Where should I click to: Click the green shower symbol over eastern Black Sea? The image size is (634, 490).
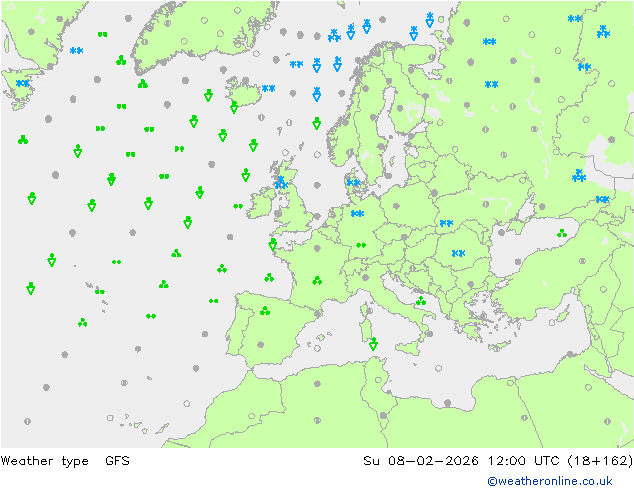pos(562,233)
